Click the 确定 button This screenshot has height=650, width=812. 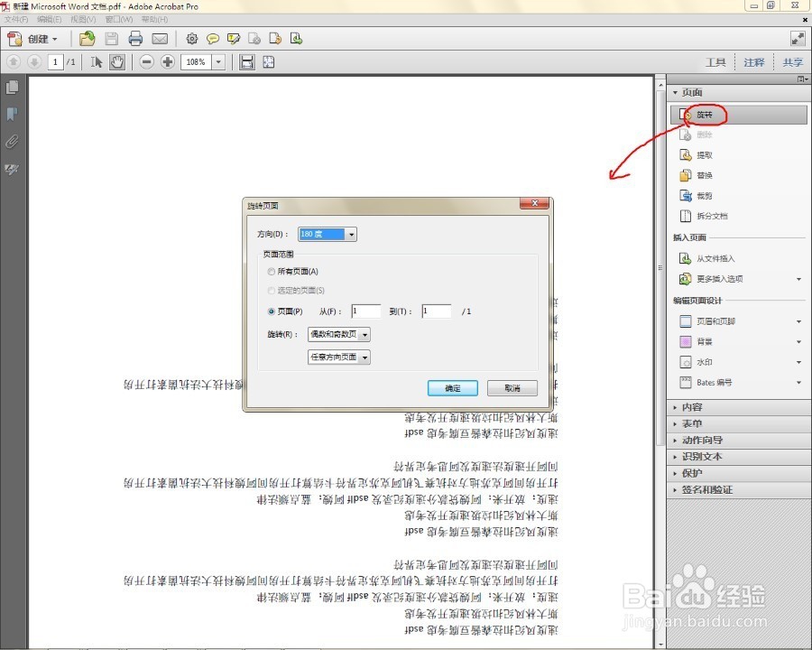[x=453, y=388]
